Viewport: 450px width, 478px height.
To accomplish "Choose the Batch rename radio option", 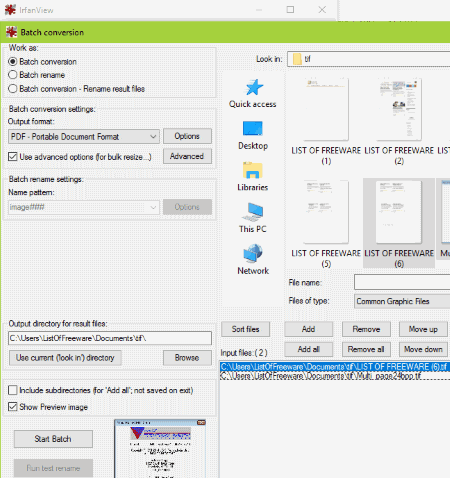I will pos(13,75).
